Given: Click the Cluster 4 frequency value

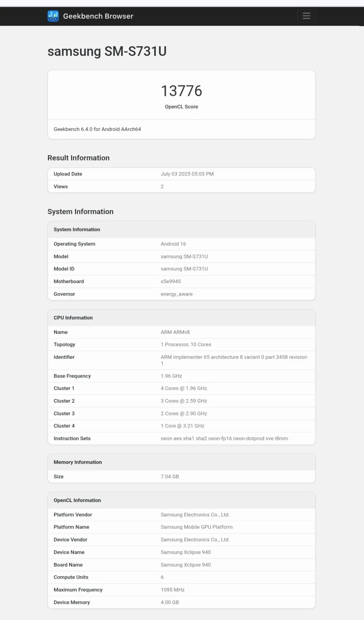Looking at the screenshot, I should point(182,426).
